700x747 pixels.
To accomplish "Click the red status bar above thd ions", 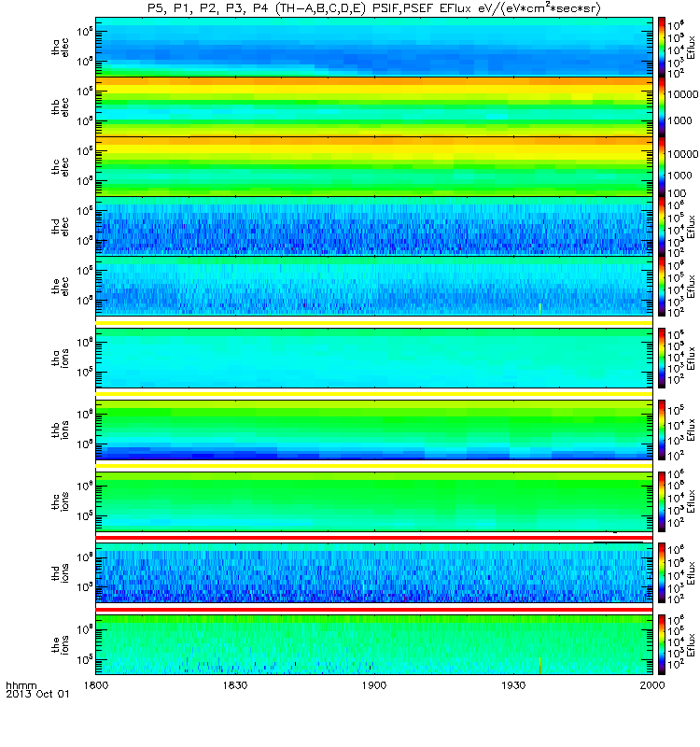I will coord(374,538).
